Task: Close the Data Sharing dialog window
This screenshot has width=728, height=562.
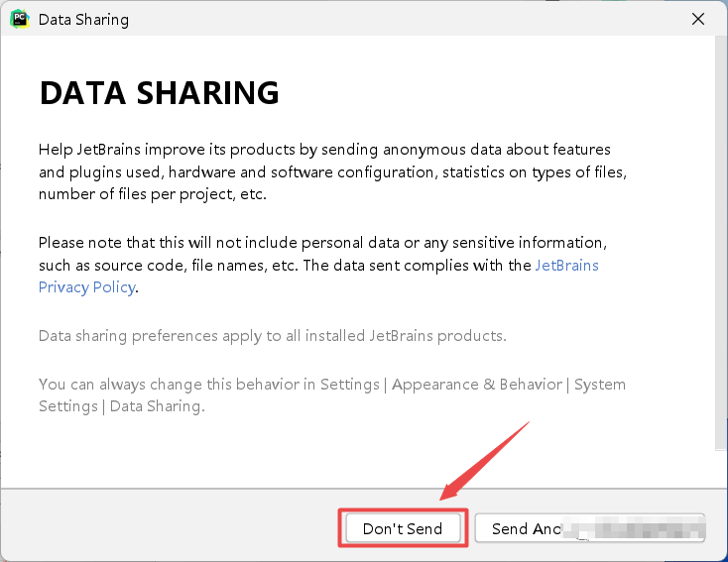Action: click(x=698, y=19)
